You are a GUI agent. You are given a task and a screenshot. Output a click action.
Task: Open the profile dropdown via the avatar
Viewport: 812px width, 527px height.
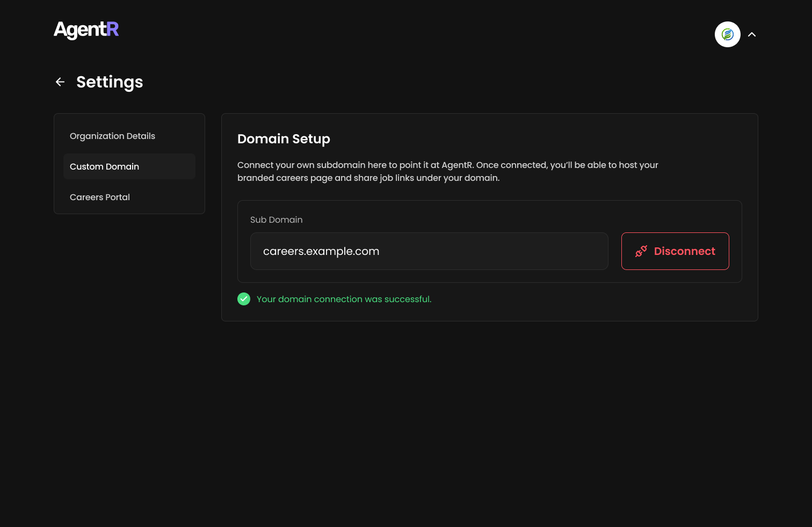[x=728, y=34]
